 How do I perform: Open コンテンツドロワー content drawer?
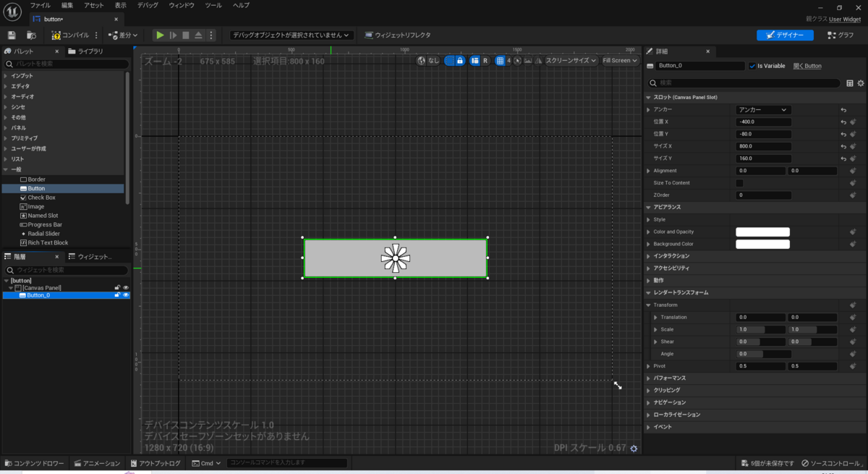tap(35, 463)
